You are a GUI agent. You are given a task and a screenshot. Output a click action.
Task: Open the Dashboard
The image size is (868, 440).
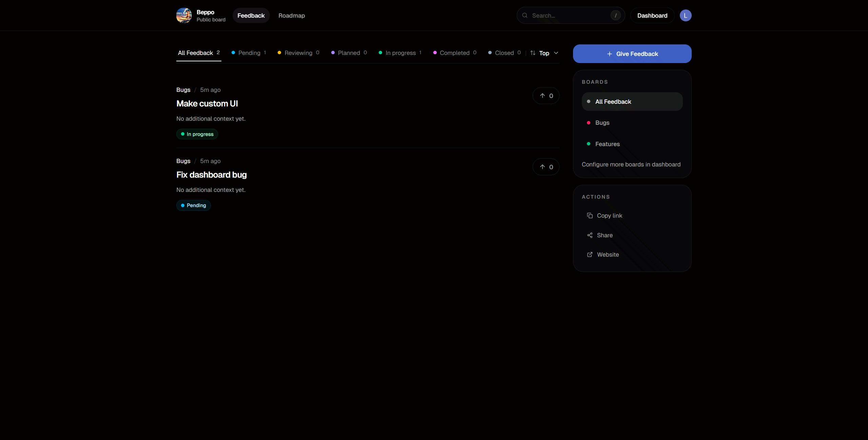tap(652, 15)
